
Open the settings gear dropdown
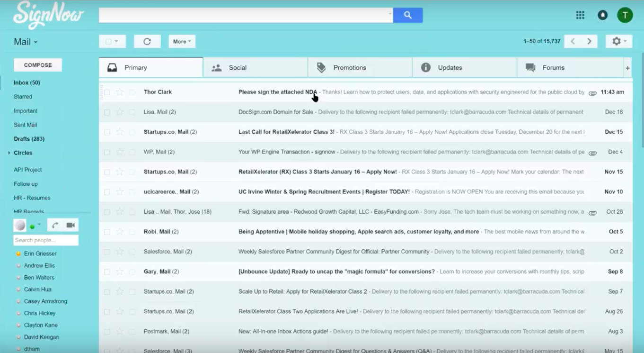click(618, 42)
